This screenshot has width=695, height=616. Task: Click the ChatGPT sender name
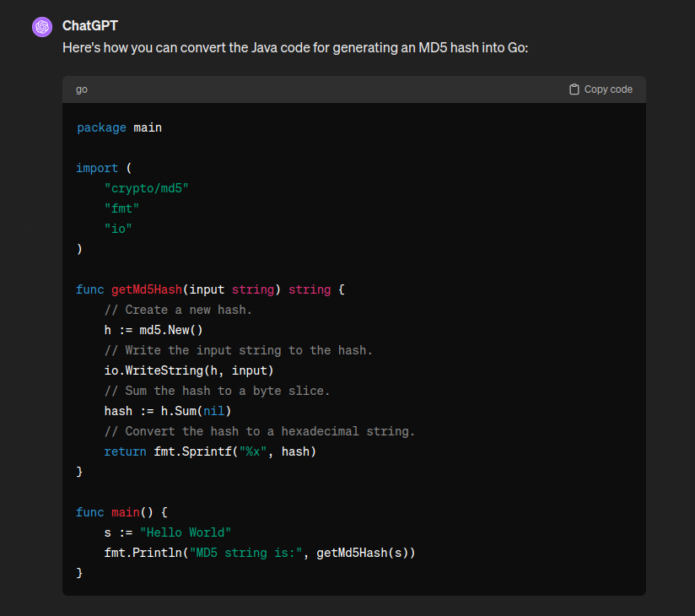click(x=90, y=26)
